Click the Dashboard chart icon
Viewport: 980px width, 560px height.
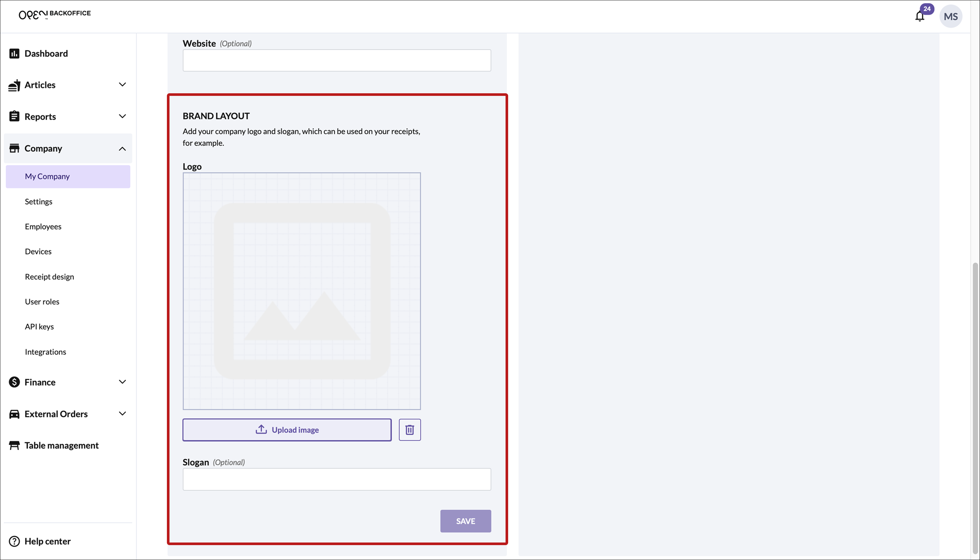14,53
